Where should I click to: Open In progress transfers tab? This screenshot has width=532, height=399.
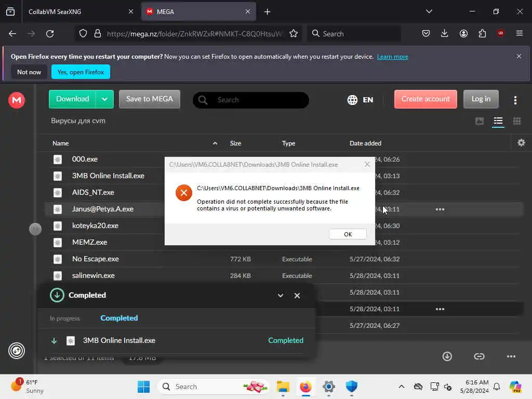(x=65, y=318)
